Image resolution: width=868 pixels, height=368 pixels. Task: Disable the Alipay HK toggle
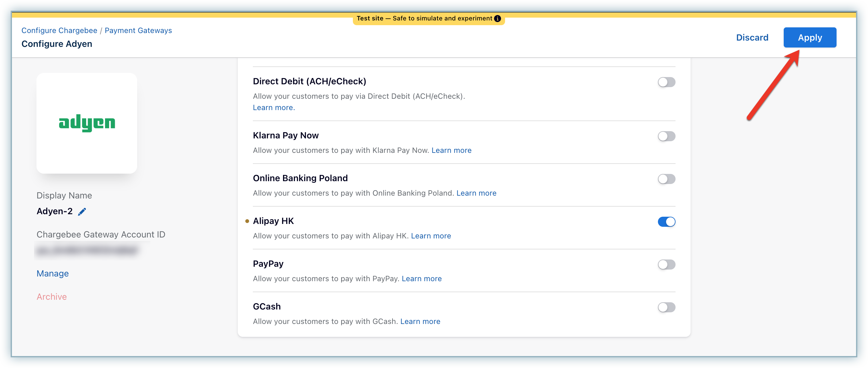[666, 222]
